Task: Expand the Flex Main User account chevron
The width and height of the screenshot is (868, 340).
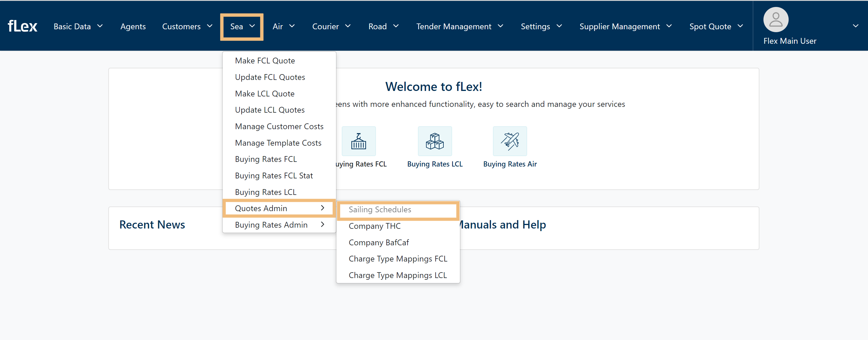Action: tap(855, 26)
